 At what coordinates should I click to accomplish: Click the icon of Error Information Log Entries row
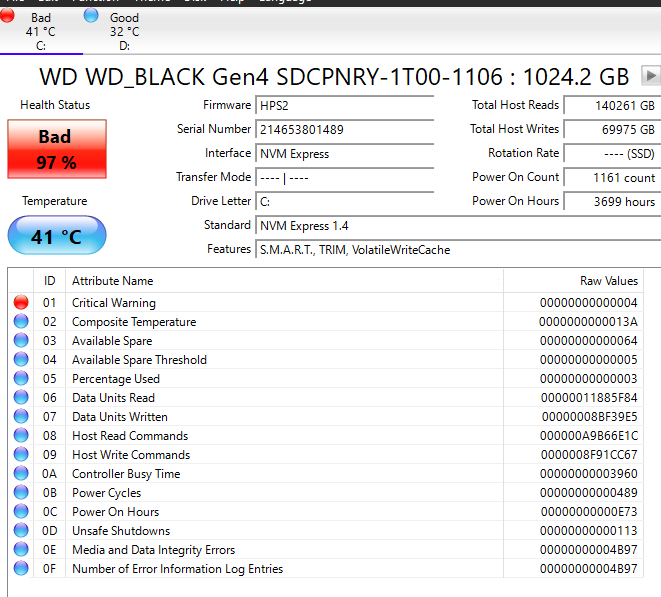21,568
